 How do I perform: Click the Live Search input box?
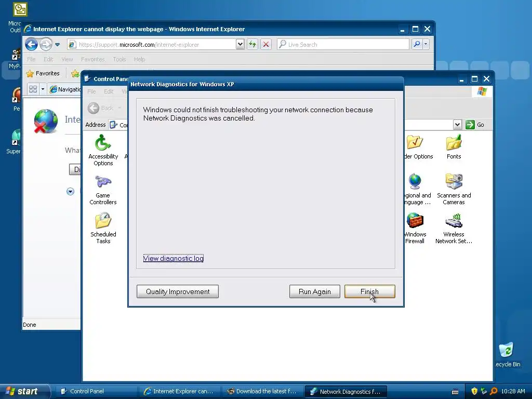pyautogui.click(x=343, y=45)
